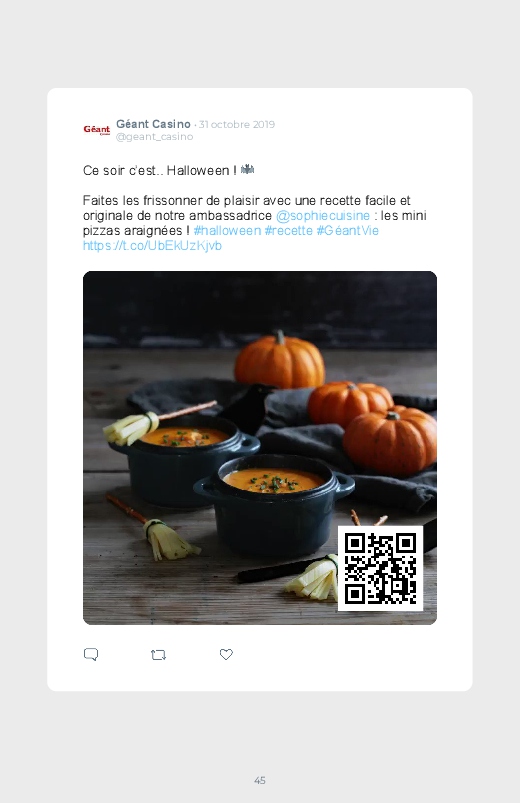The height and width of the screenshot is (803, 520).
Task: Click the QR code on the photo
Action: pyautogui.click(x=381, y=568)
